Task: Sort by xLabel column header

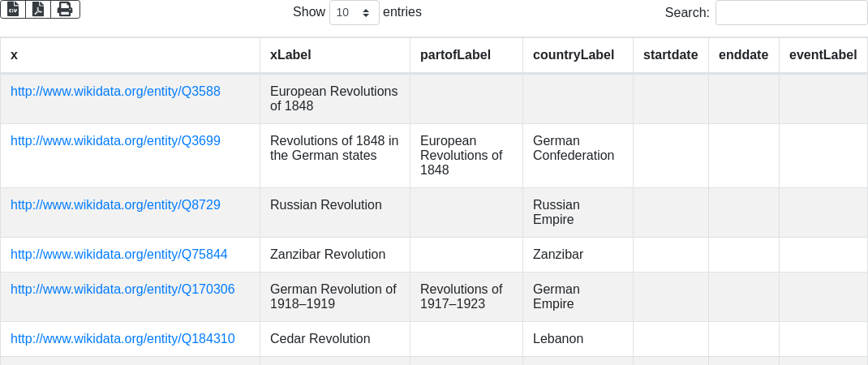Action: [x=290, y=55]
